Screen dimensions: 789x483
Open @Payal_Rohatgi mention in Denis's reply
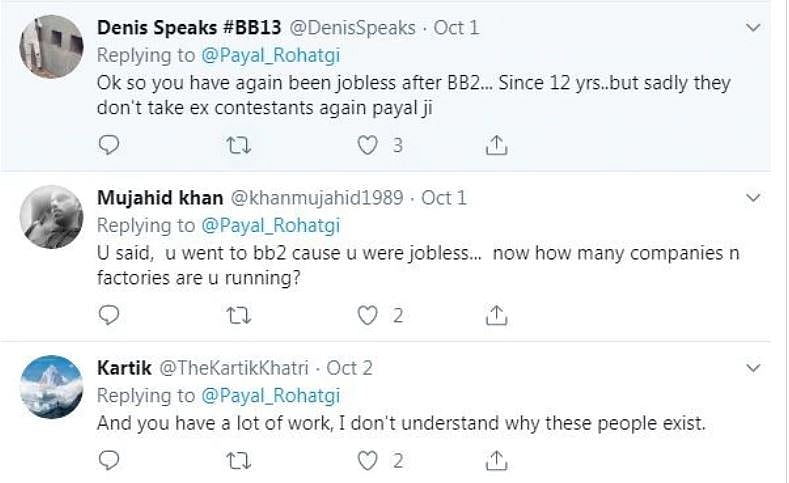point(272,54)
